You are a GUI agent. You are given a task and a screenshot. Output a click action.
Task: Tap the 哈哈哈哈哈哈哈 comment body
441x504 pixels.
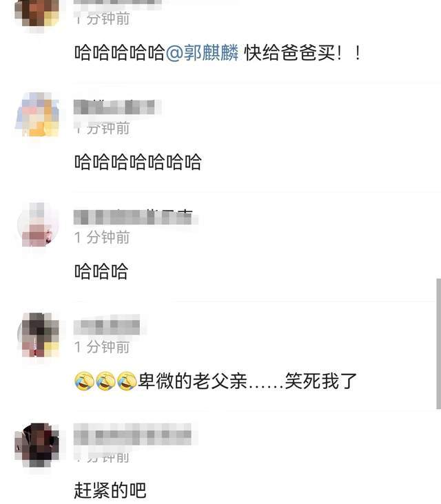(138, 162)
